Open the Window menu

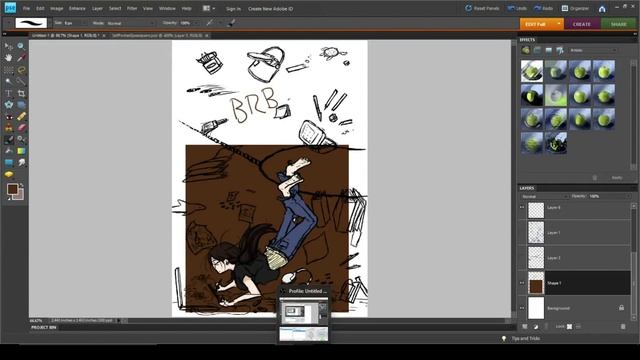coord(167,8)
